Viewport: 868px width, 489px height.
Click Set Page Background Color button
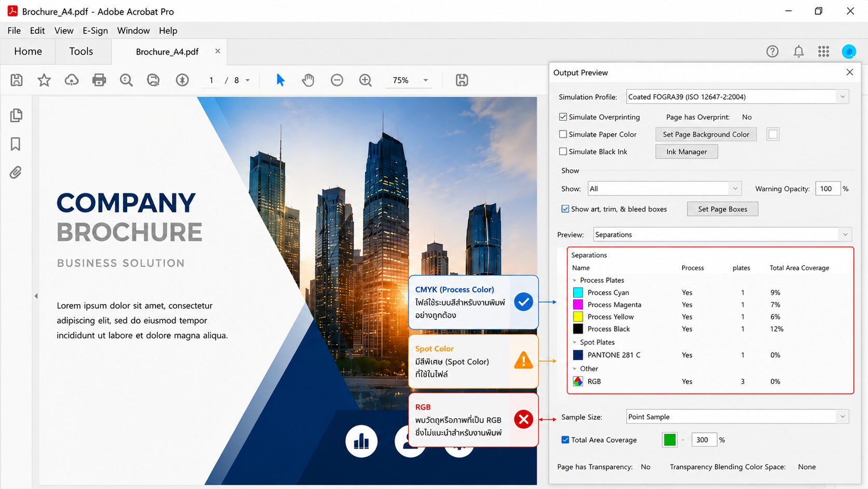pyautogui.click(x=706, y=134)
